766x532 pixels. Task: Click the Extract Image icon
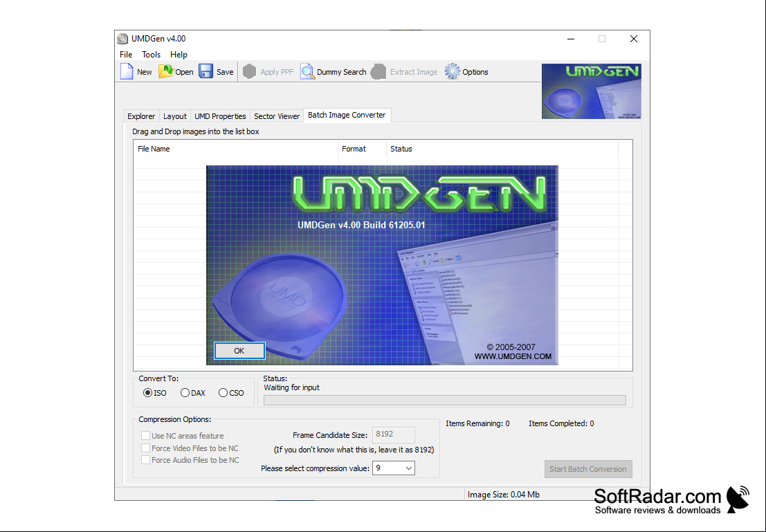[x=378, y=71]
